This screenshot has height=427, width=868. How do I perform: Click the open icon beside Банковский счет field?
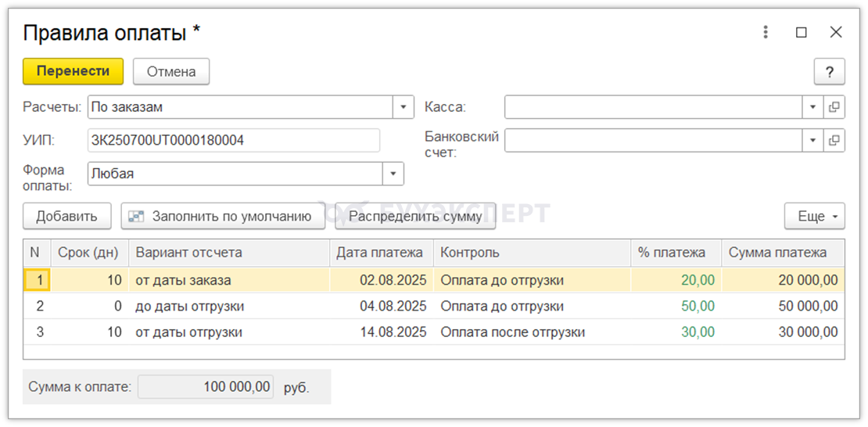point(834,141)
